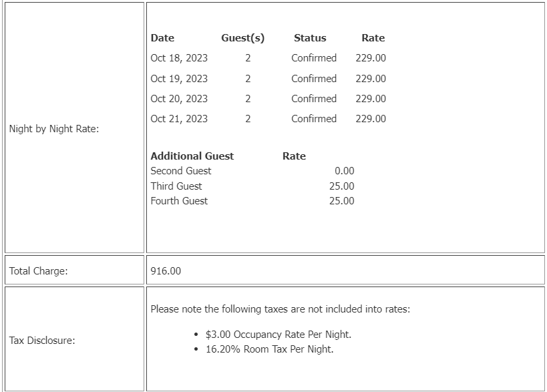Click the "Second Guest" row label
The image size is (547, 392).
(181, 171)
